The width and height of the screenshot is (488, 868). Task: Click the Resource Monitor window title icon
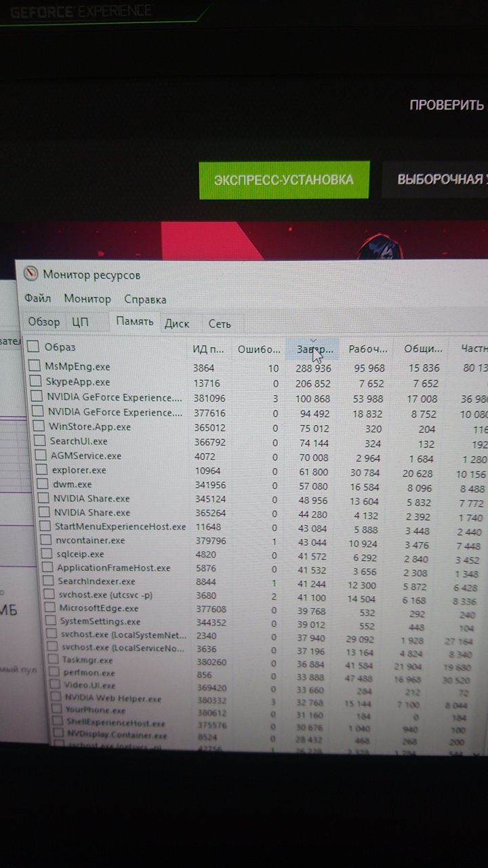30,275
